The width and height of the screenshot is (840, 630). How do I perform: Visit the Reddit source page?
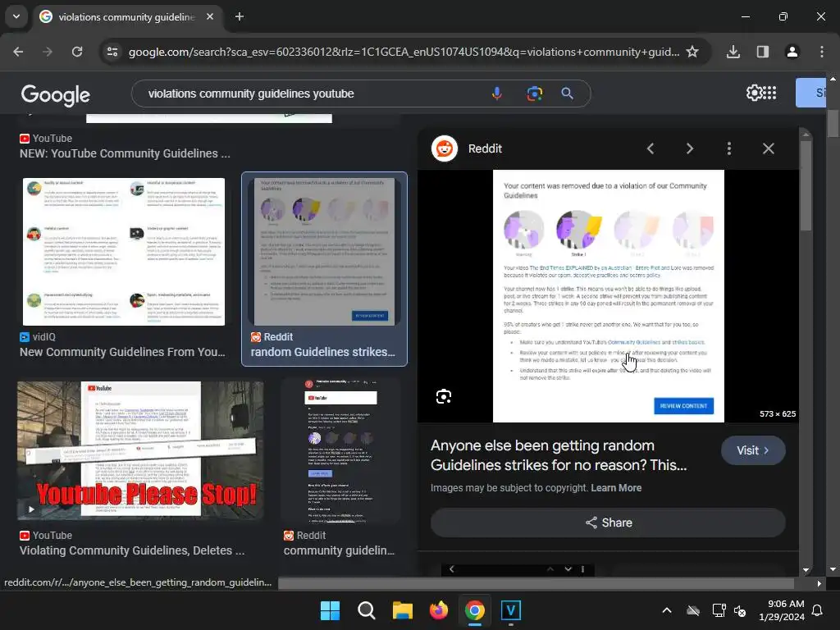pyautogui.click(x=753, y=450)
